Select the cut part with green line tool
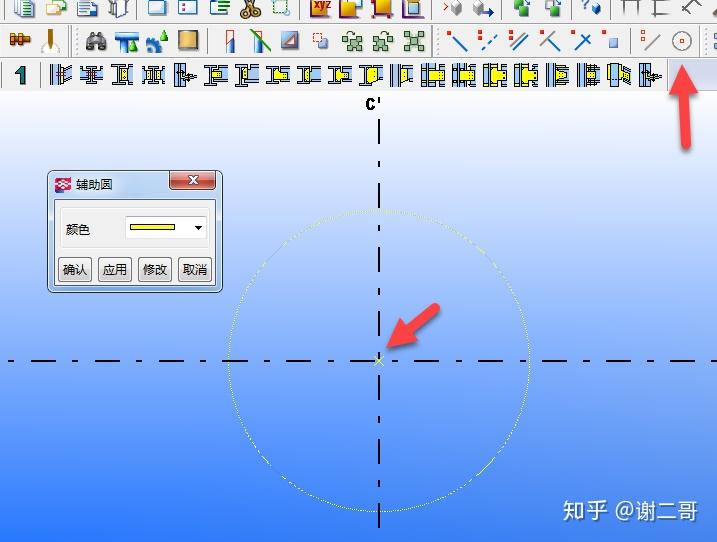This screenshot has width=717, height=542. (x=260, y=41)
